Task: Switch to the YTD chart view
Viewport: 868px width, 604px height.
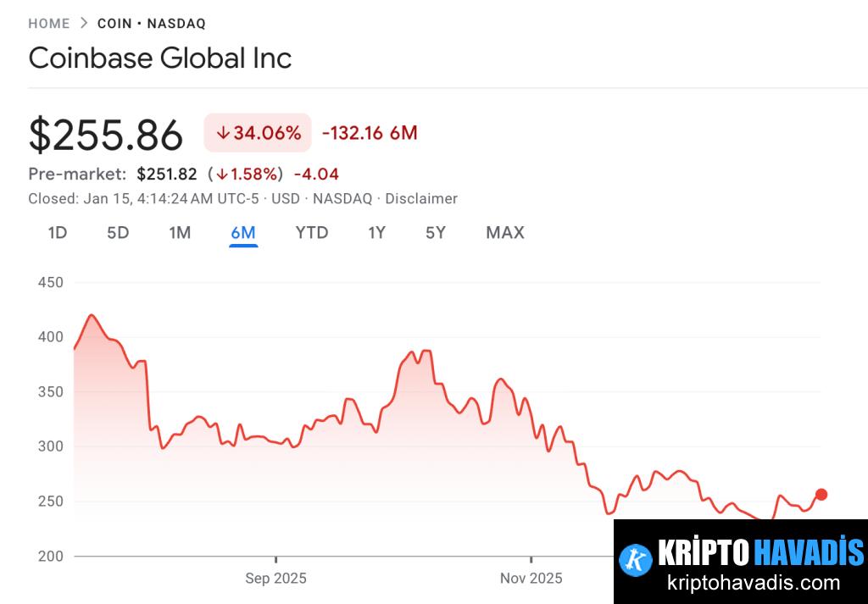Action: [x=312, y=232]
